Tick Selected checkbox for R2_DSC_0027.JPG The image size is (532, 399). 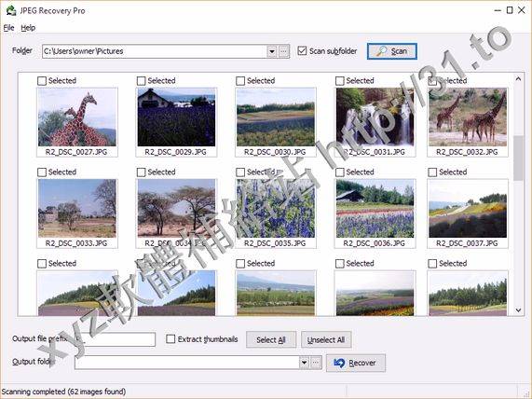click(x=42, y=81)
